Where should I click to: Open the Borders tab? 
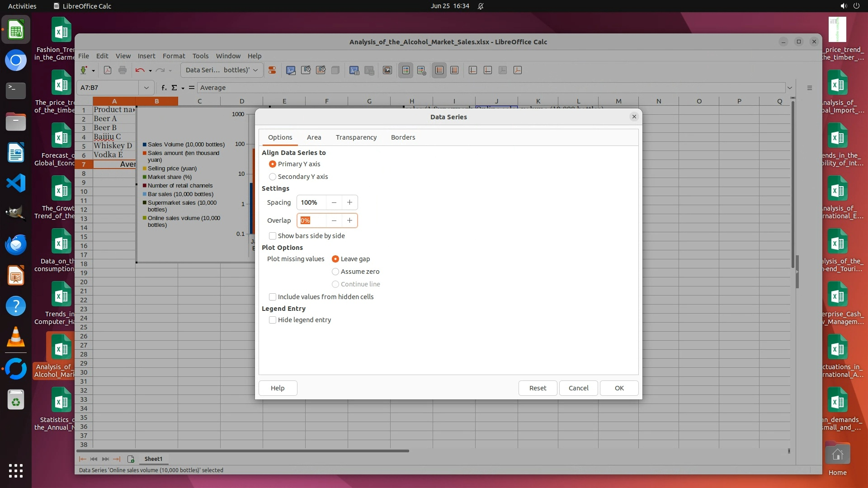403,137
